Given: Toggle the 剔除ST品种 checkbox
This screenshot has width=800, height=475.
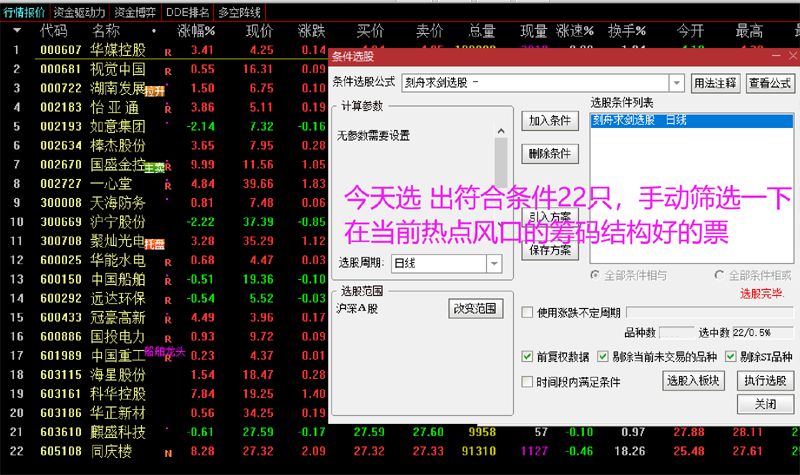Looking at the screenshot, I should pos(732,356).
